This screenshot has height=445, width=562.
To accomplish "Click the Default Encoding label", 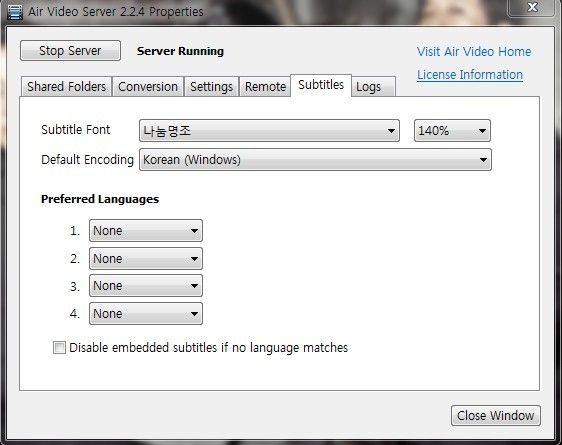I will click(x=87, y=160).
